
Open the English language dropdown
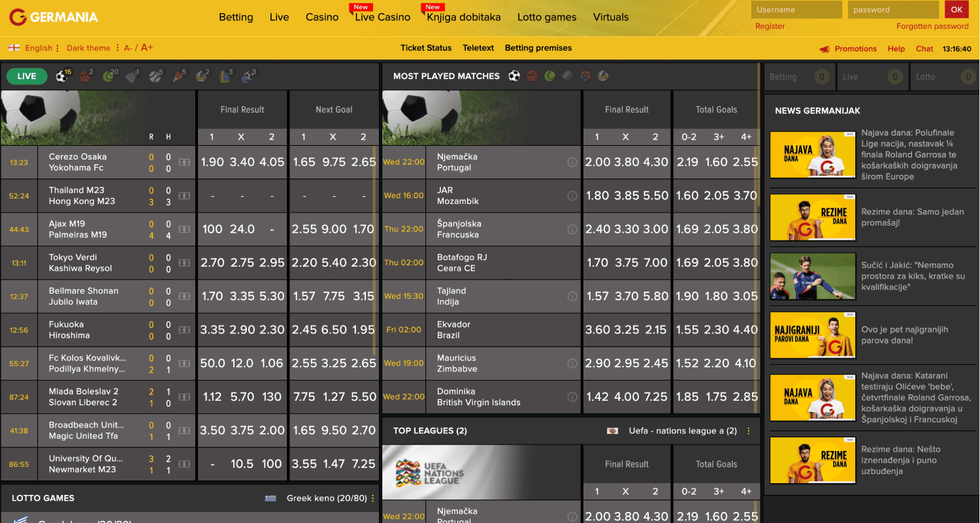[x=42, y=48]
